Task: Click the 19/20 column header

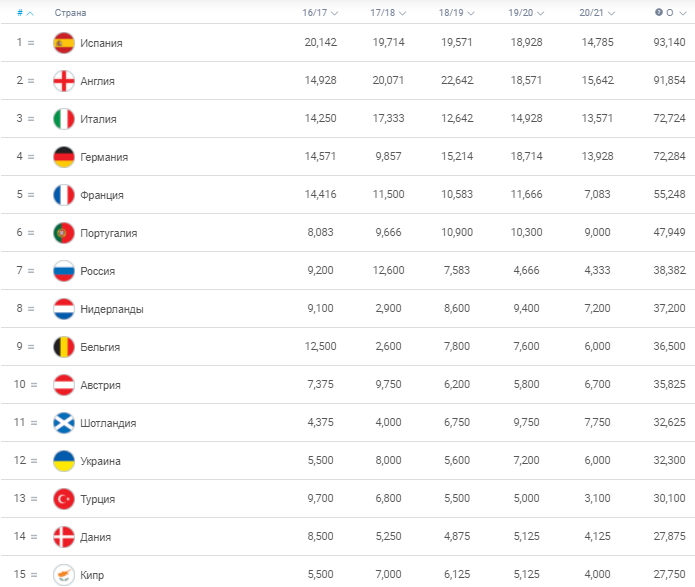Action: [526, 13]
